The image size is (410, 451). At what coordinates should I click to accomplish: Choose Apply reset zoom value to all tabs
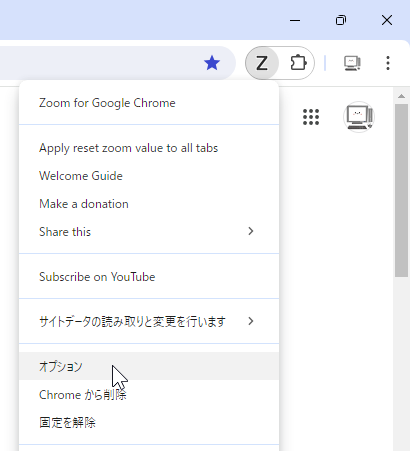pos(149,148)
